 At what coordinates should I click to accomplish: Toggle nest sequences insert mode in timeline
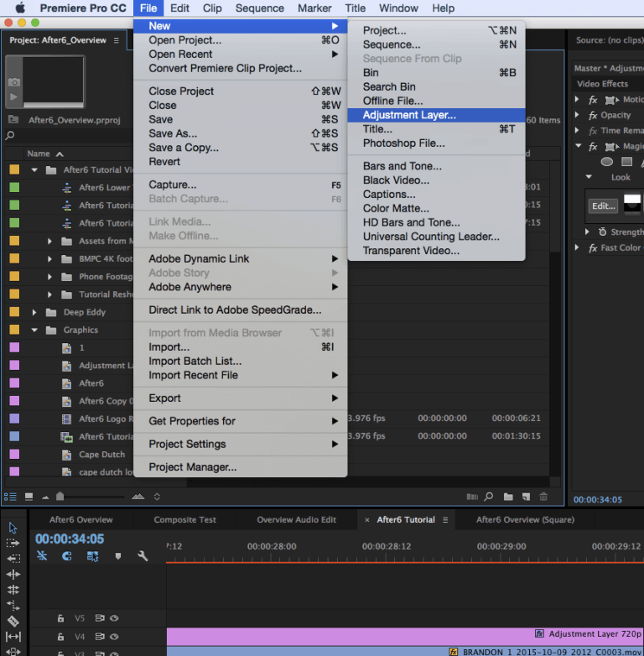42,555
